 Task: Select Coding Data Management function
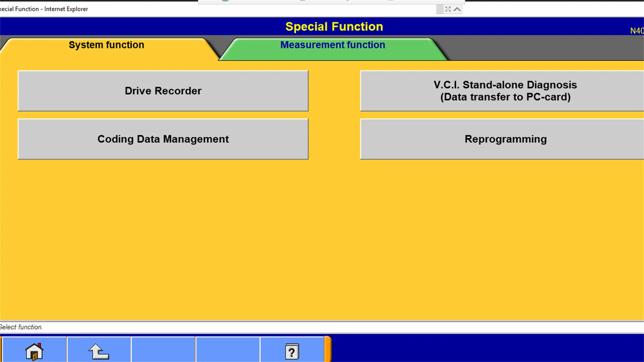point(163,139)
